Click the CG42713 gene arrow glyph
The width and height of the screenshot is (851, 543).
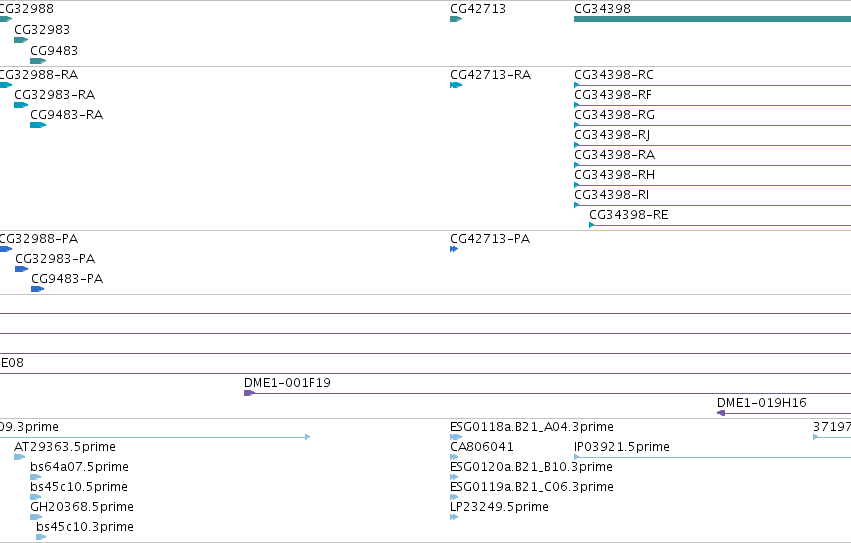456,19
